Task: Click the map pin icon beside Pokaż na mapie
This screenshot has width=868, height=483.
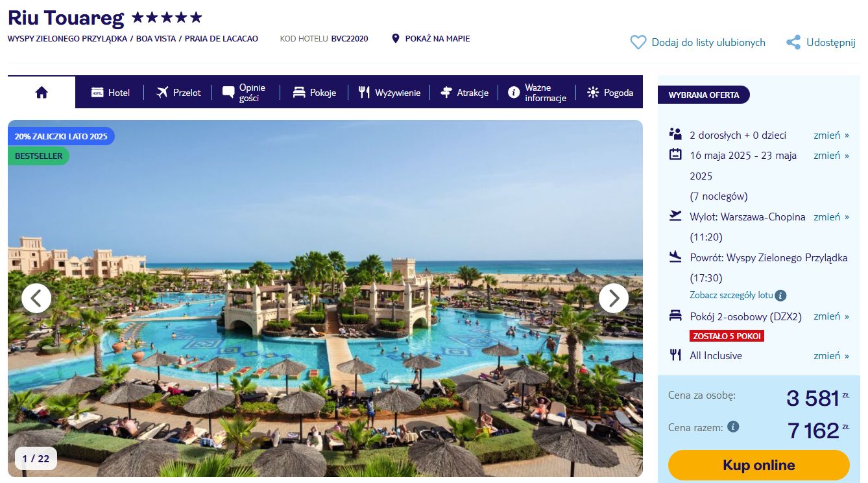Action: (x=396, y=39)
